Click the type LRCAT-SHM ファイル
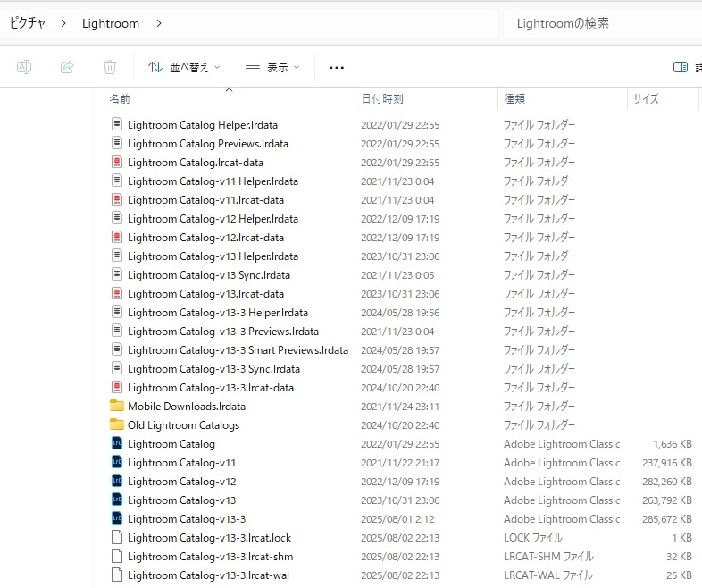This screenshot has height=588, width=702. [x=548, y=557]
